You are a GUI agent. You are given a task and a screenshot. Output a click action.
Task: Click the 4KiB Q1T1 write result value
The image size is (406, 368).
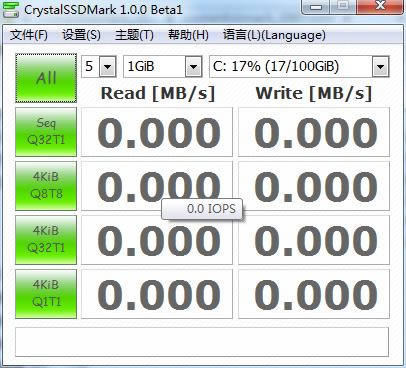coord(314,294)
